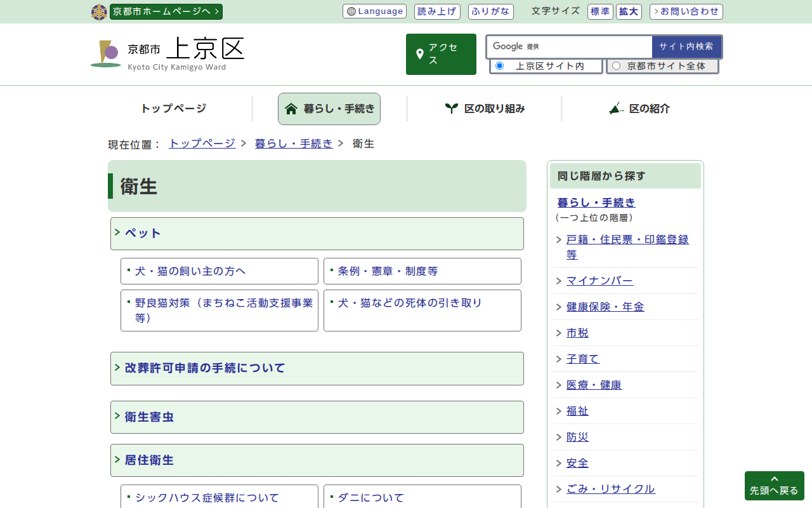812x508 pixels.
Task: Expand the 居住衛生 section heading
Action: pos(149,460)
